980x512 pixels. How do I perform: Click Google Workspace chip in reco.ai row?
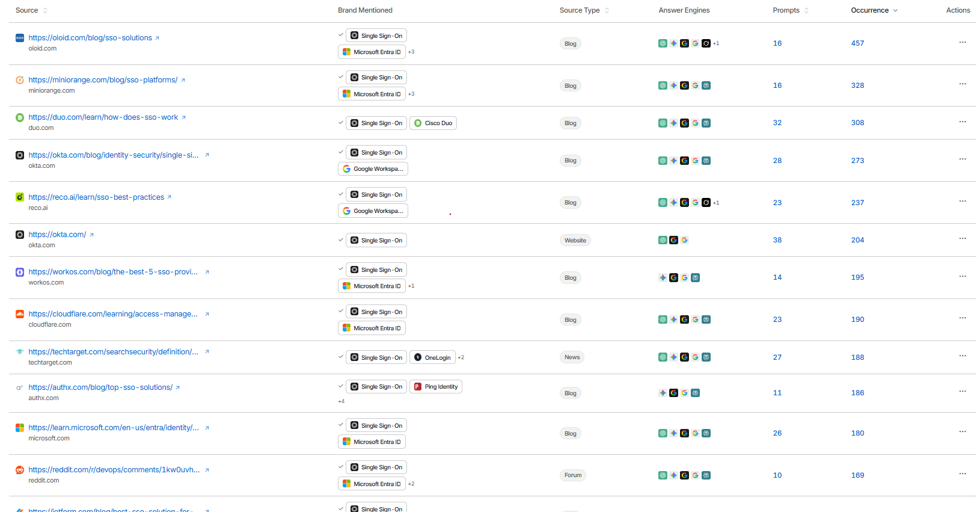[x=373, y=211]
